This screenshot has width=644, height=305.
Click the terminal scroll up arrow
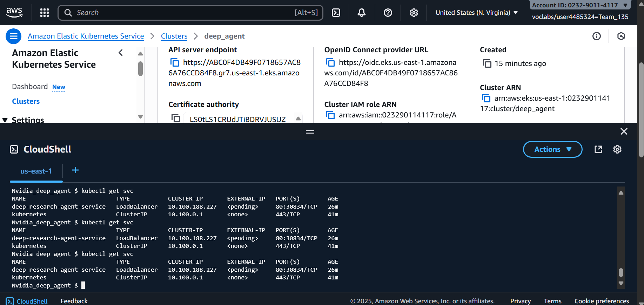point(621,193)
